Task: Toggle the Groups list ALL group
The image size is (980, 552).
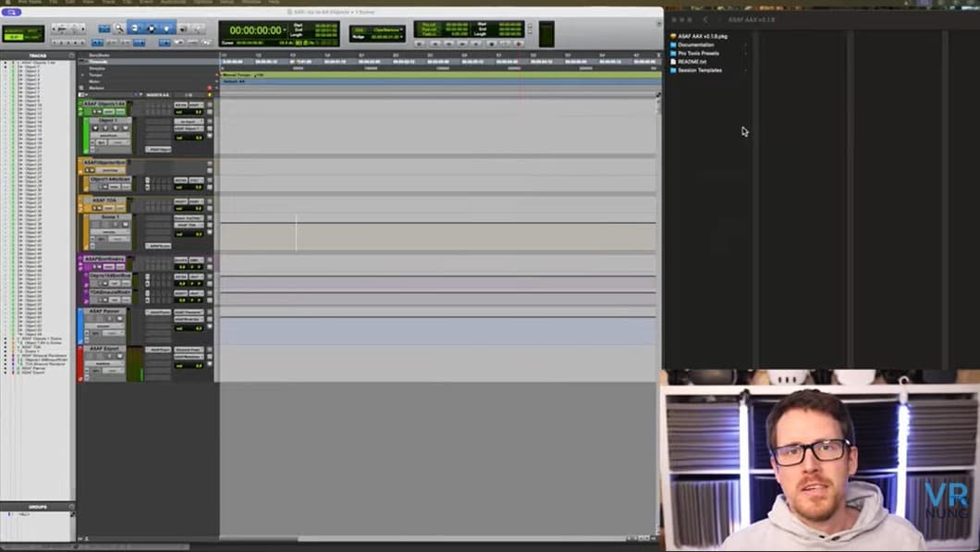Action: click(x=25, y=513)
